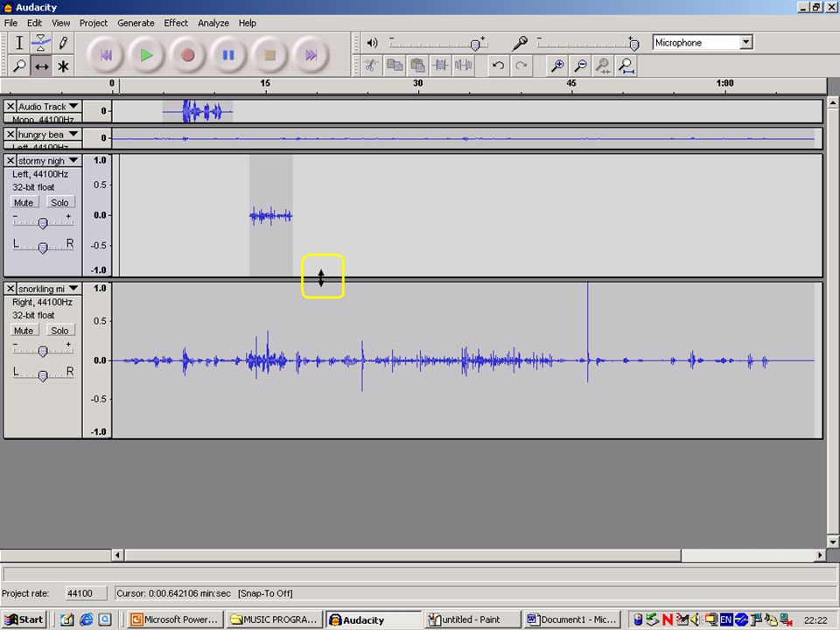Click the Cut scissors icon

[371, 66]
